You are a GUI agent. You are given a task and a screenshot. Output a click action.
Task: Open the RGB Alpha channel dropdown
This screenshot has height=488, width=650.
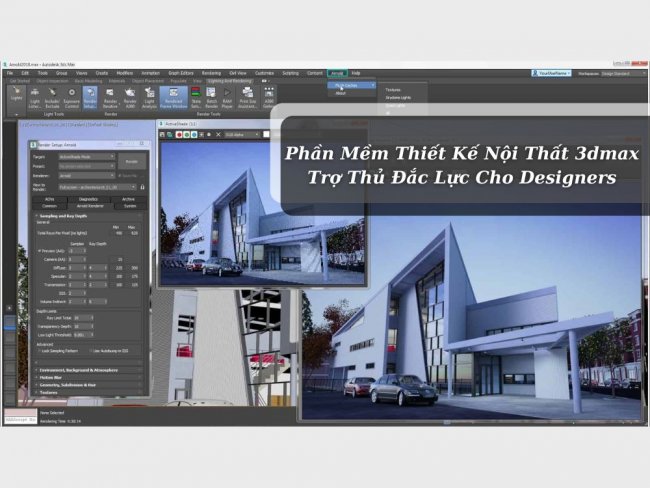coord(243,134)
